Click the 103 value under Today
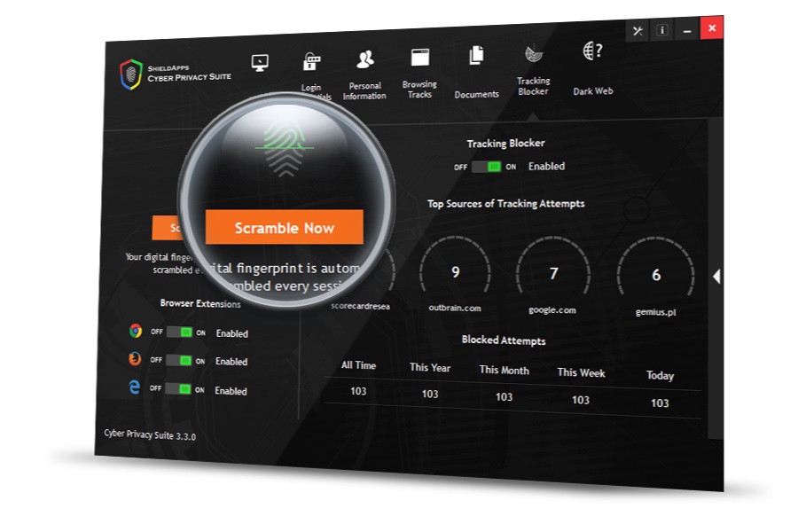The width and height of the screenshot is (798, 532). point(660,403)
